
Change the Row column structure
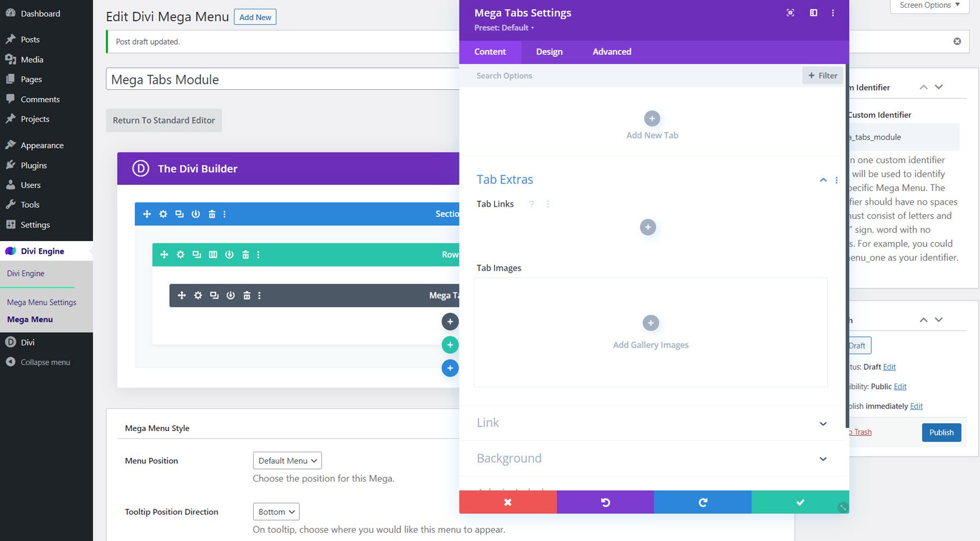213,254
